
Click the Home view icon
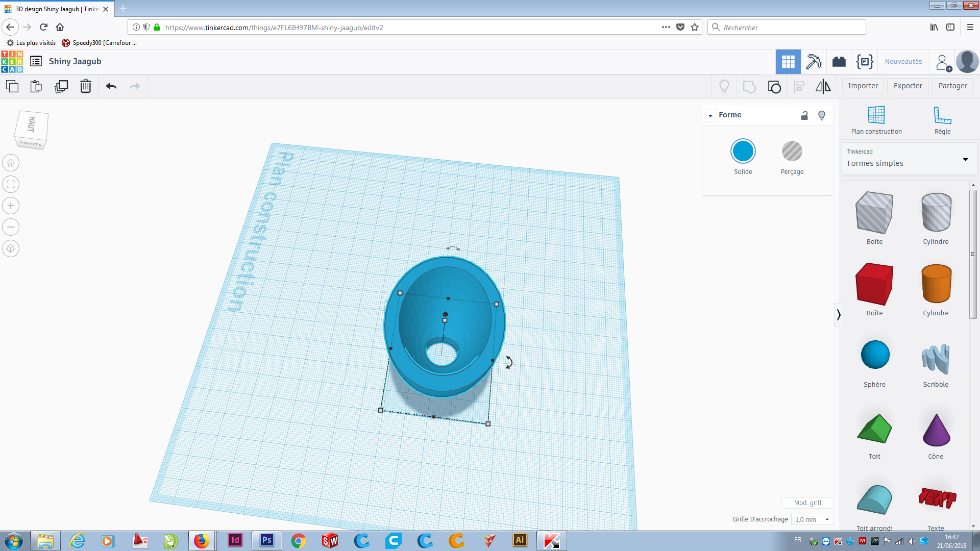[x=11, y=163]
